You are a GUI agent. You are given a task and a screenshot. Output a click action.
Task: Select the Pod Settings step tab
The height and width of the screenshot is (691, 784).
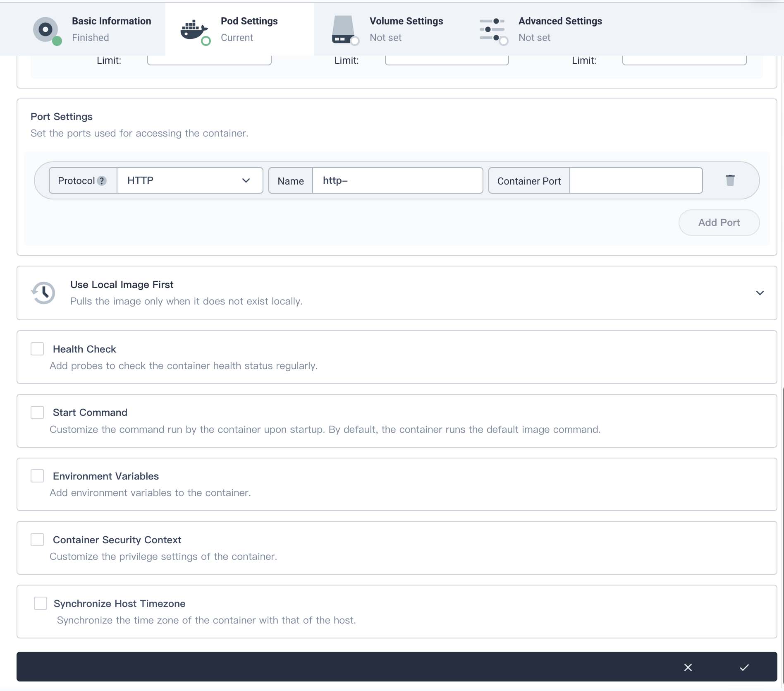pyautogui.click(x=240, y=29)
